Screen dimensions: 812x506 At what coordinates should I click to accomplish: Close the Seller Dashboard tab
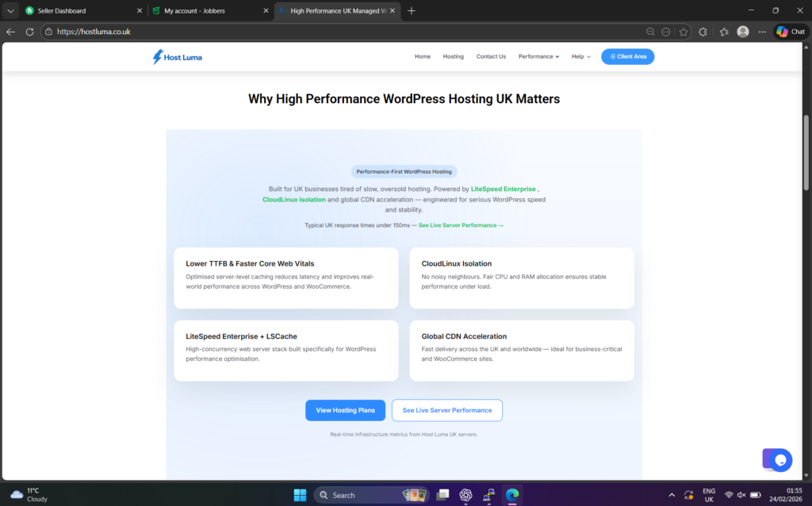point(139,11)
